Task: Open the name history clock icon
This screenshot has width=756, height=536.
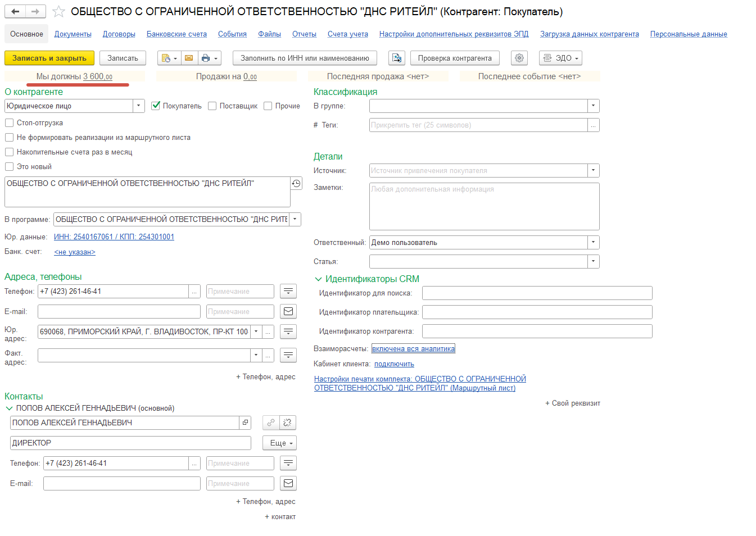Action: click(296, 183)
